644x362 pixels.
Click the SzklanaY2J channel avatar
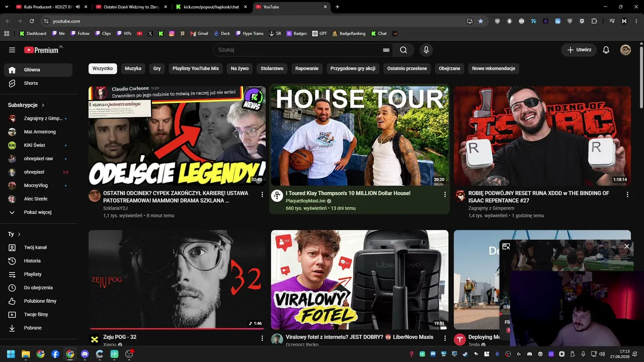(95, 196)
